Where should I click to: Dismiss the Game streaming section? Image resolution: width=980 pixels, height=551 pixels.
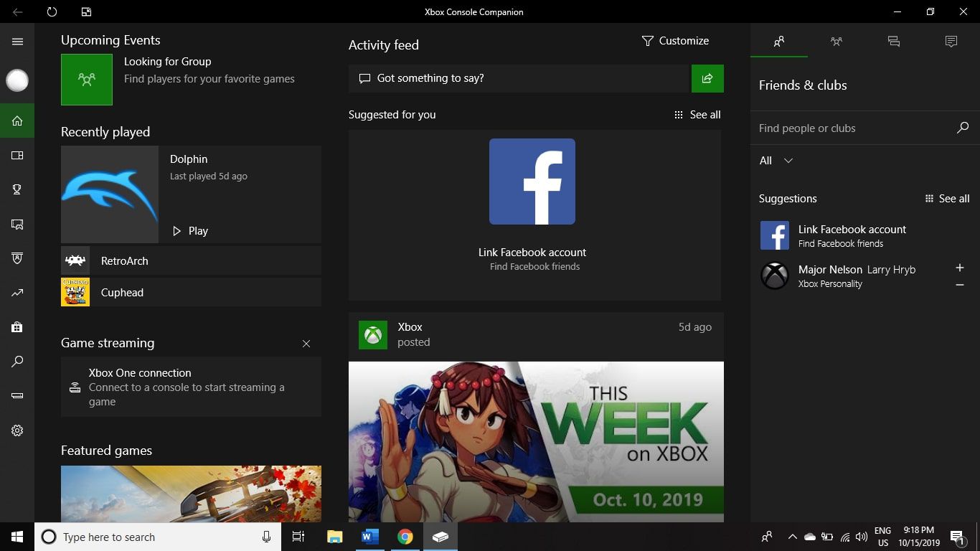tap(306, 344)
